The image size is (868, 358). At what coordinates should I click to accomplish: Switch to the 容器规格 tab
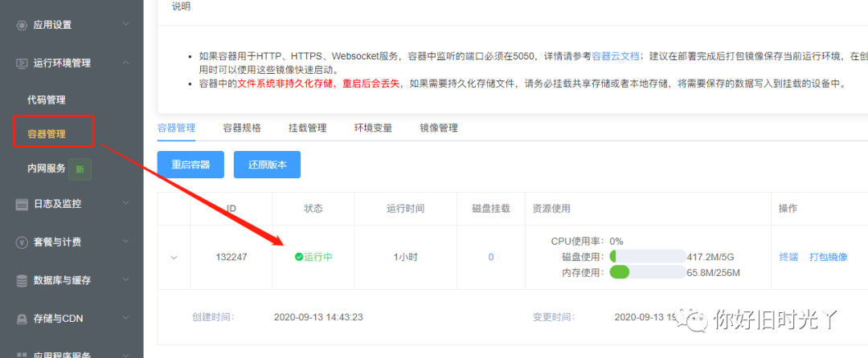tap(242, 128)
